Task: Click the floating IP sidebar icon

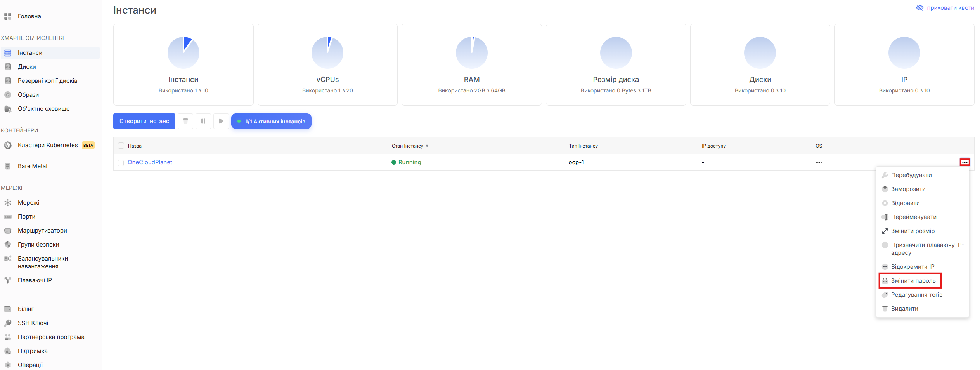Action: pyautogui.click(x=8, y=280)
